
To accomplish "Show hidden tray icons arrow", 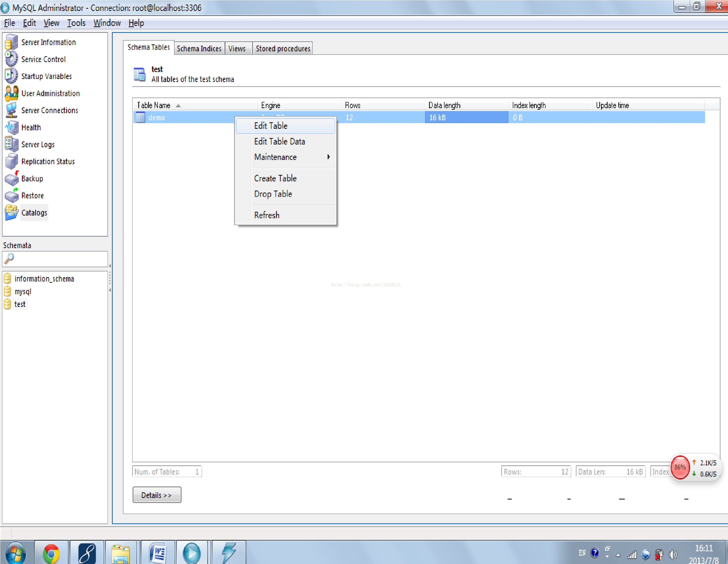I will point(618,555).
